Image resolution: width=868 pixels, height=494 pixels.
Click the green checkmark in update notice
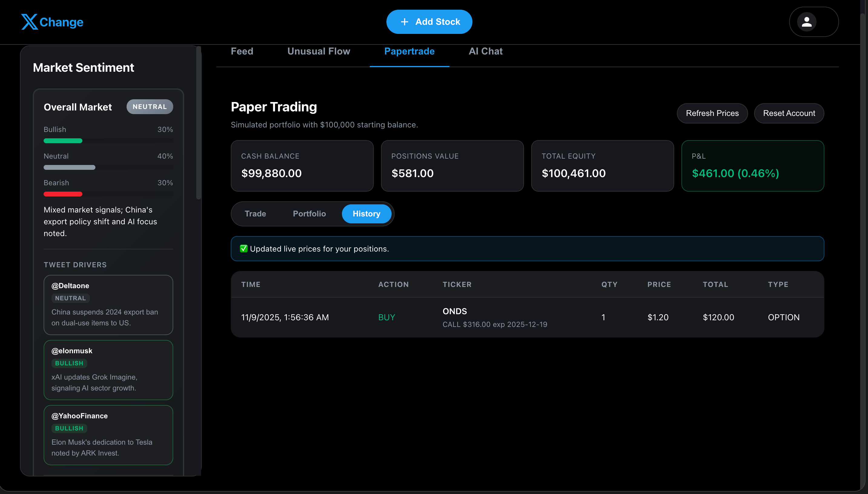click(x=244, y=249)
